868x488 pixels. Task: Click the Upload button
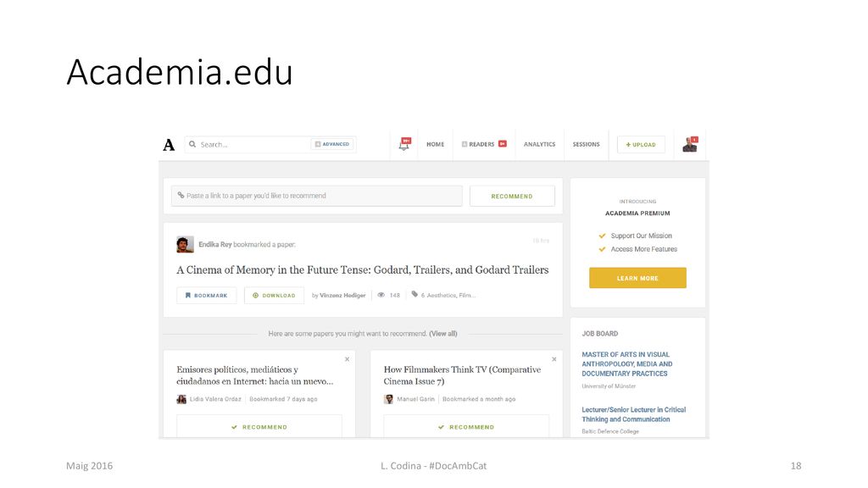(641, 144)
